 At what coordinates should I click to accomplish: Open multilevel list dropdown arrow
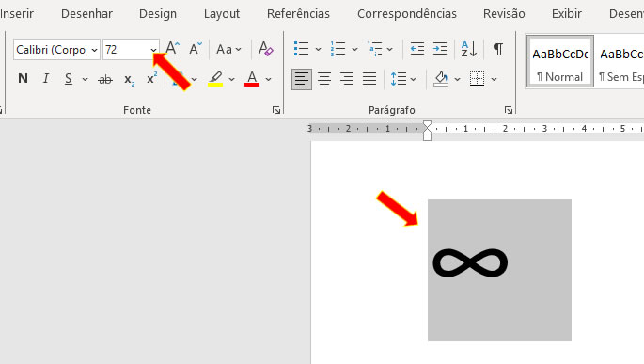pyautogui.click(x=390, y=49)
